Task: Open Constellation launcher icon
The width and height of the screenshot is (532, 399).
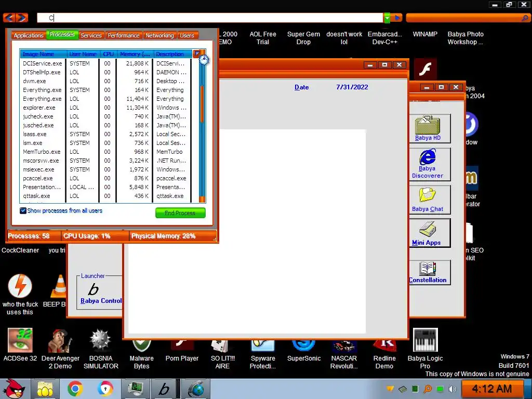Action: (x=428, y=272)
